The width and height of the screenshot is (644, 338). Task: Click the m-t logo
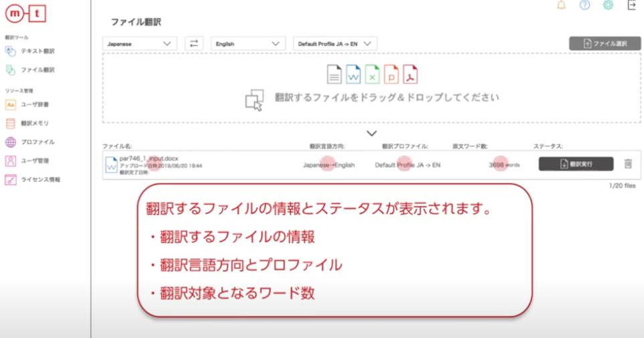(25, 13)
